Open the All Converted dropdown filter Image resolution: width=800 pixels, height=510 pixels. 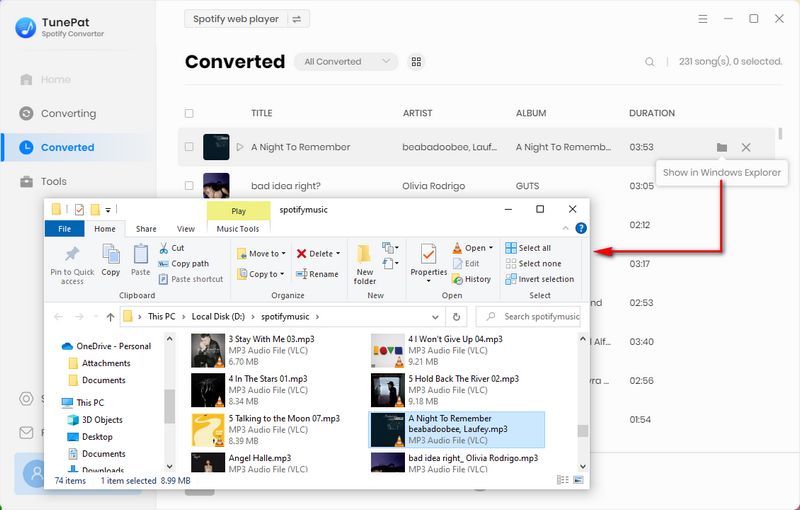[x=346, y=62]
